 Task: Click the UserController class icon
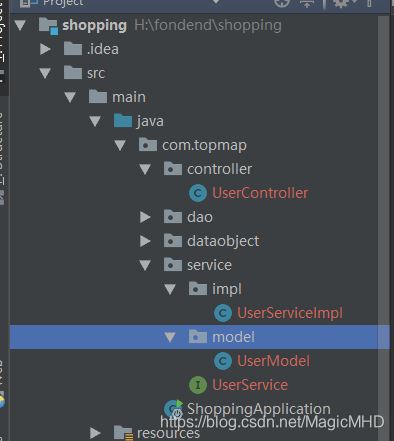198,193
